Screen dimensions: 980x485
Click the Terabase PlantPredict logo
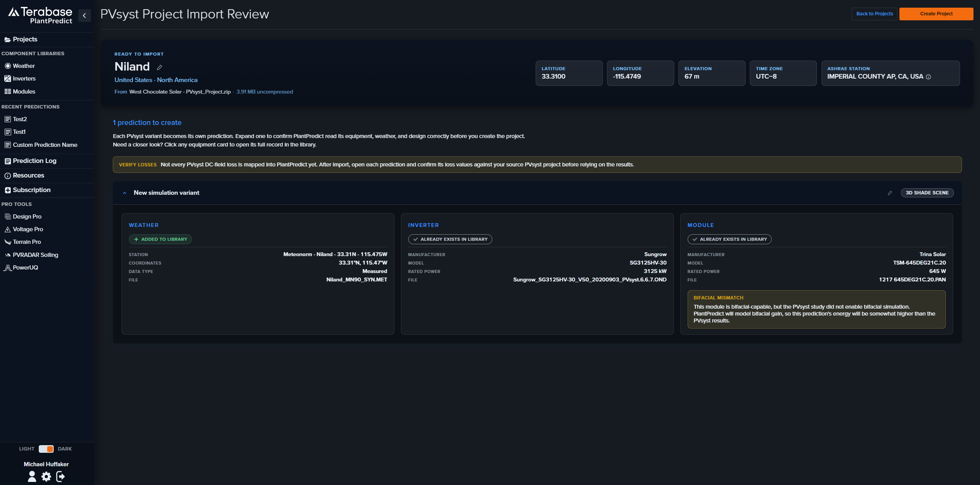click(x=40, y=15)
